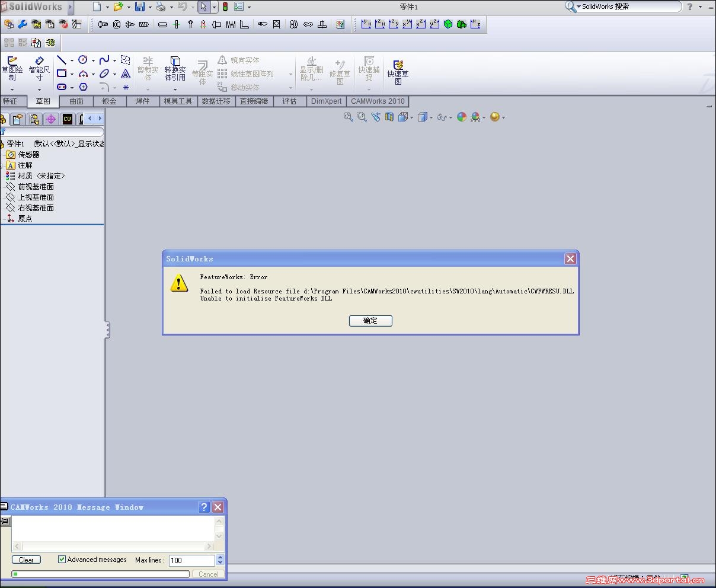Switch to the 模具工具 tab
716x588 pixels.
click(178, 101)
